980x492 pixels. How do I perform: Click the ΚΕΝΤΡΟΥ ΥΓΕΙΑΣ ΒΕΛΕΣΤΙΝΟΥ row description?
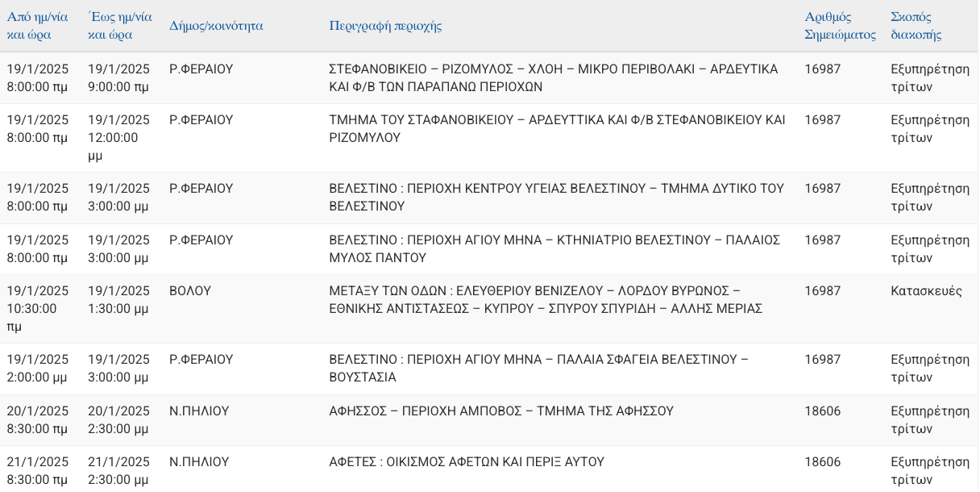[x=556, y=197]
